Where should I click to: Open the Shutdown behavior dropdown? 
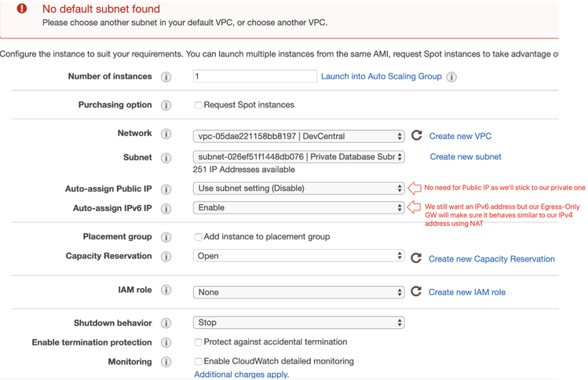(298, 323)
